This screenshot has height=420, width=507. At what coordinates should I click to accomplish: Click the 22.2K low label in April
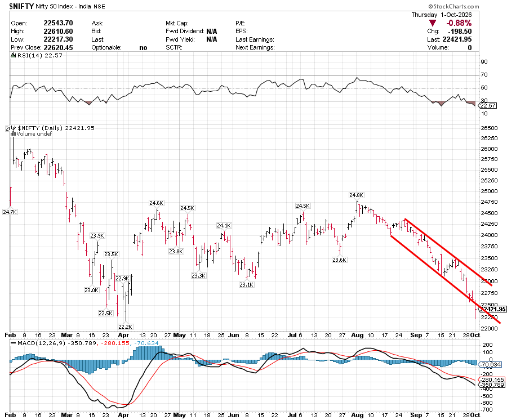(126, 327)
